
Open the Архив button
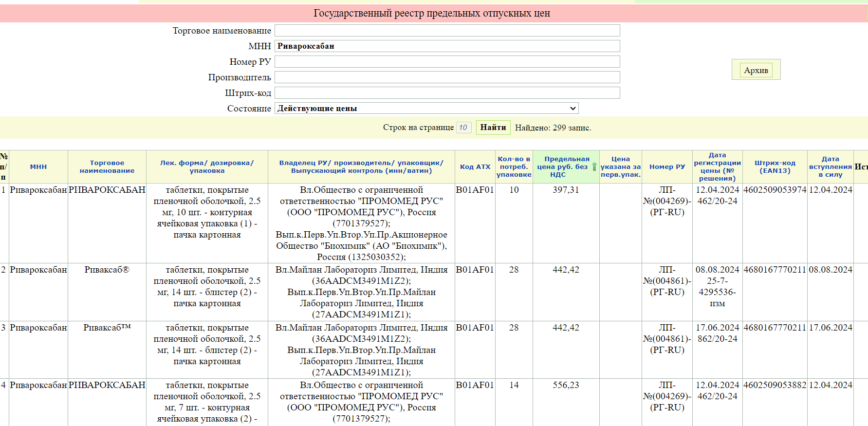(x=756, y=70)
